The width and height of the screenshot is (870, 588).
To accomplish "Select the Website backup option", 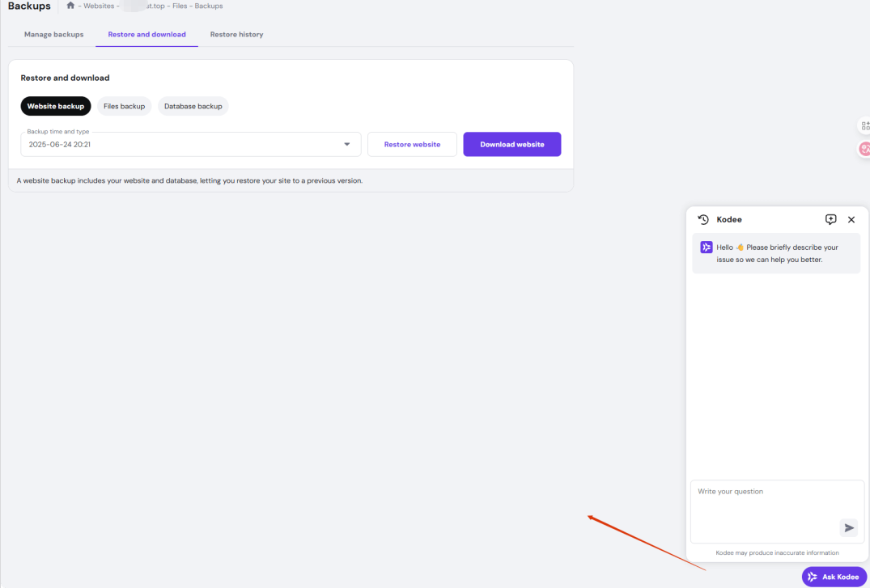I will click(x=56, y=106).
